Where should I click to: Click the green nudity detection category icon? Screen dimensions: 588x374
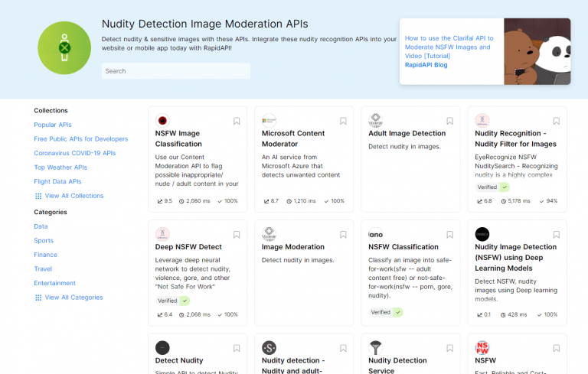tap(64, 47)
